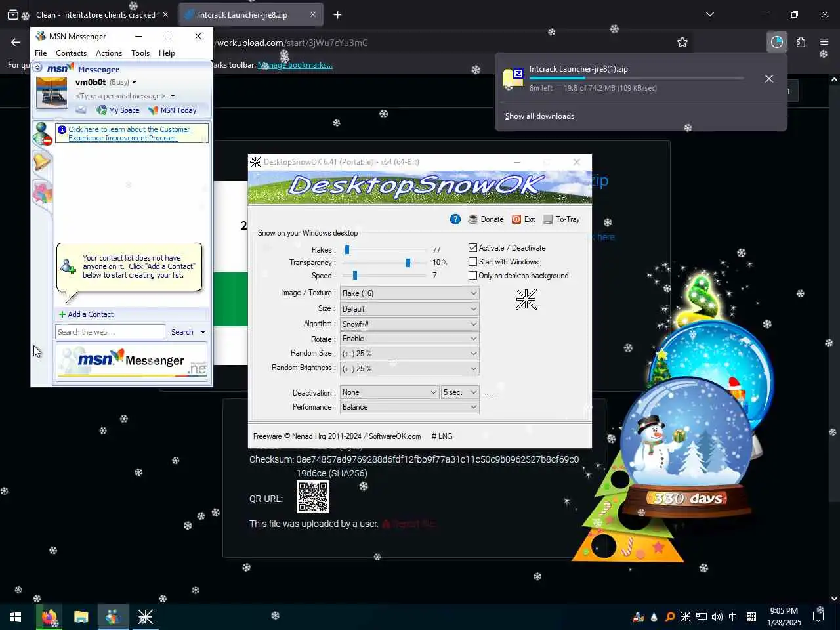Open the Help menu in MSN Messenger
This screenshot has height=630, width=840.
(x=167, y=53)
